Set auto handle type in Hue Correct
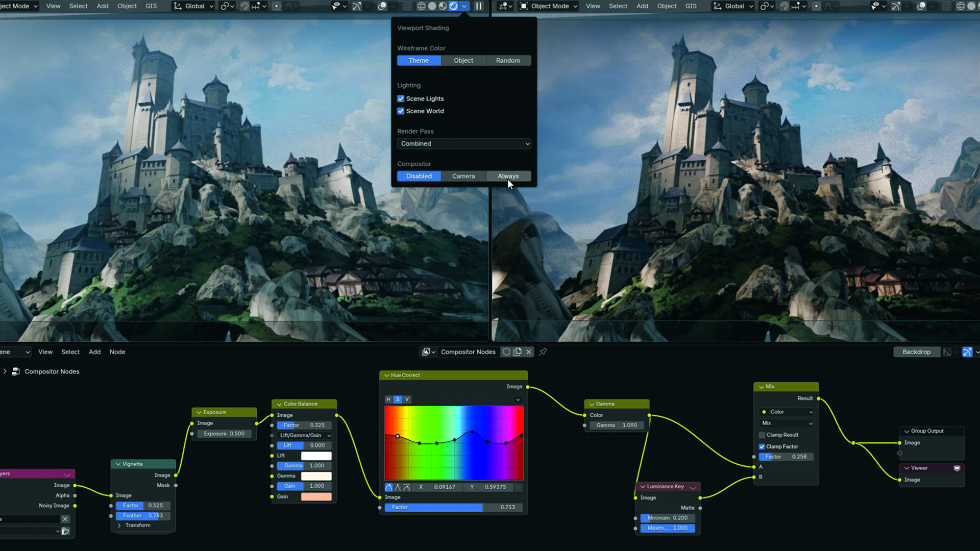Viewport: 980px width, 551px height. (388, 487)
